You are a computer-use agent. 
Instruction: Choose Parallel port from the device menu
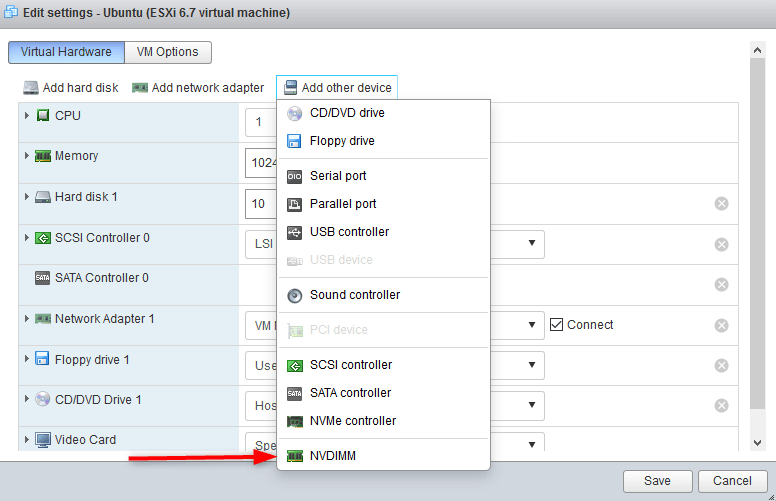pyautogui.click(x=384, y=204)
